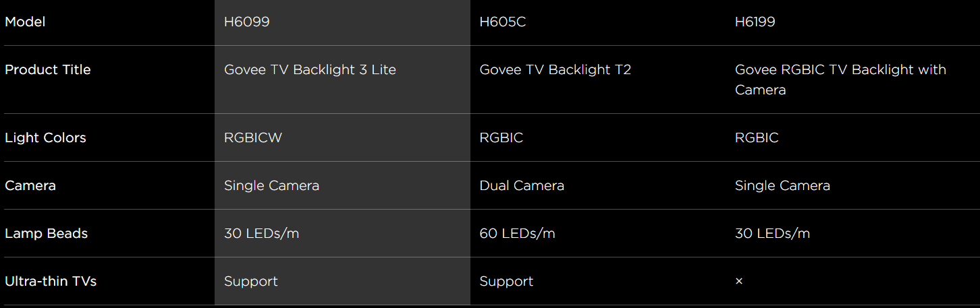Click the Model row label

tap(25, 22)
